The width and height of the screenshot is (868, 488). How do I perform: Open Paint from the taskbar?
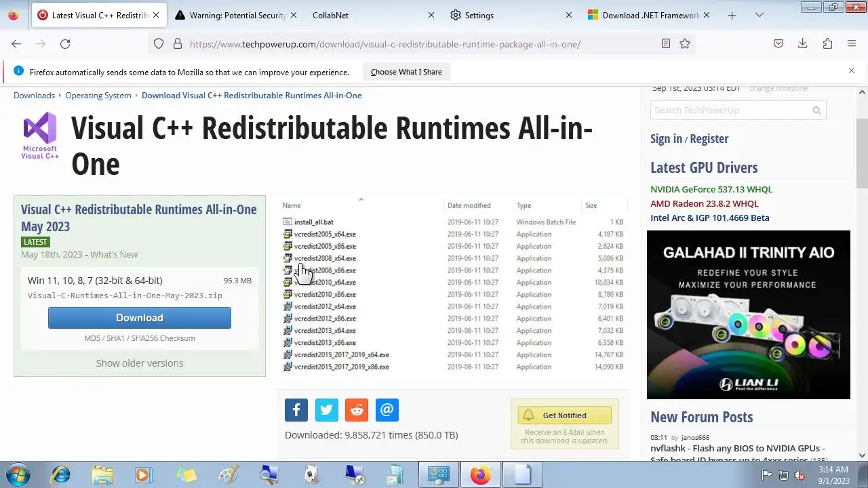tap(228, 474)
